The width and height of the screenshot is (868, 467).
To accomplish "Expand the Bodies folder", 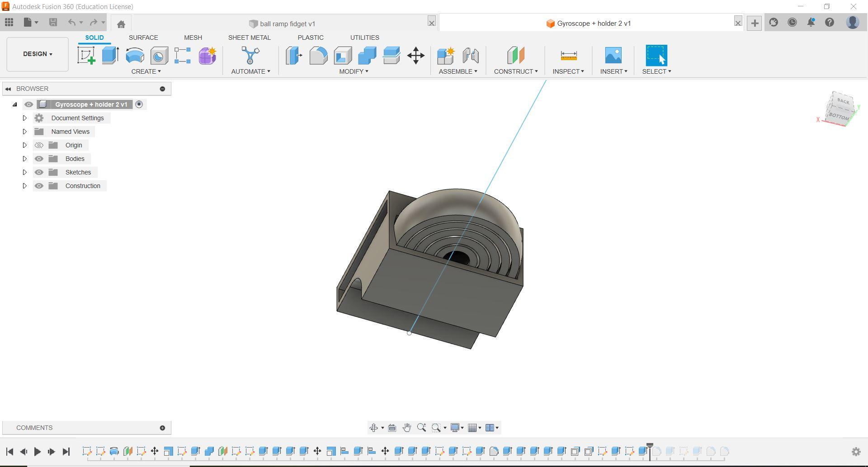I will 24,159.
